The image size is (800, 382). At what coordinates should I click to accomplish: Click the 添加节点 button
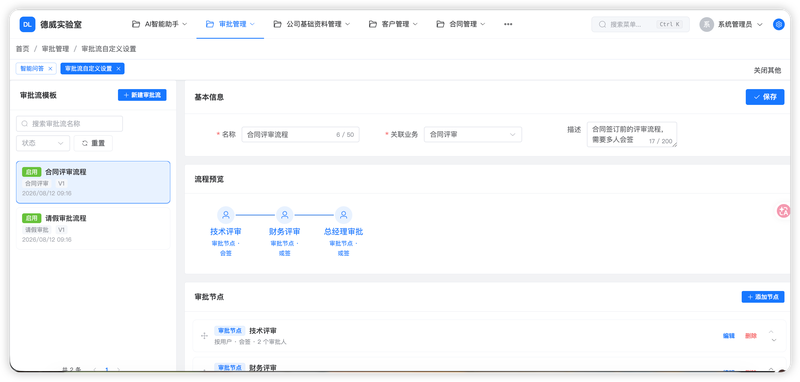coord(763,297)
